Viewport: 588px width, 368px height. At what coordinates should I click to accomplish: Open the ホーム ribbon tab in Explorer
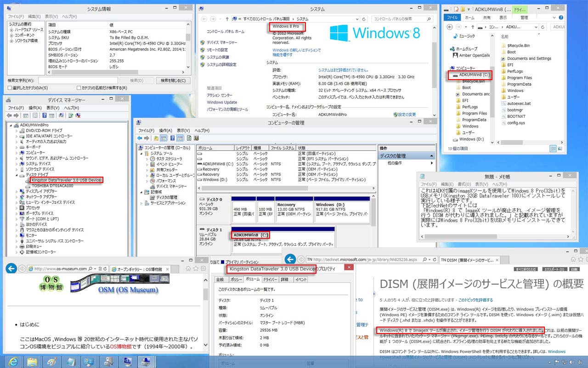(469, 17)
